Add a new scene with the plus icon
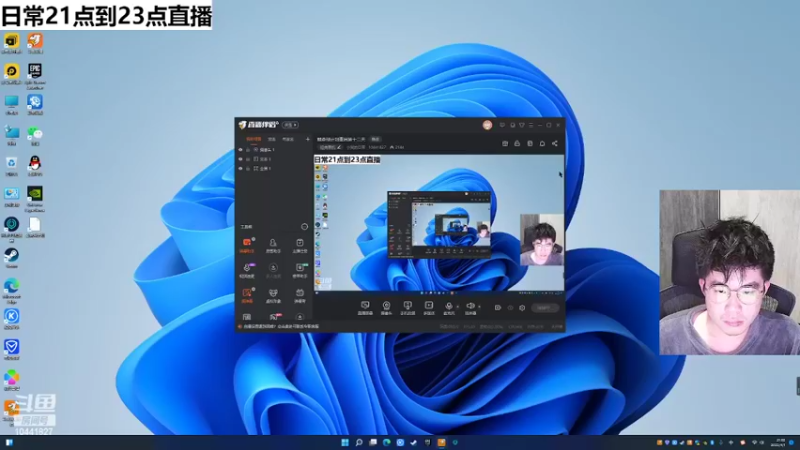800x450 pixels. pos(308,139)
